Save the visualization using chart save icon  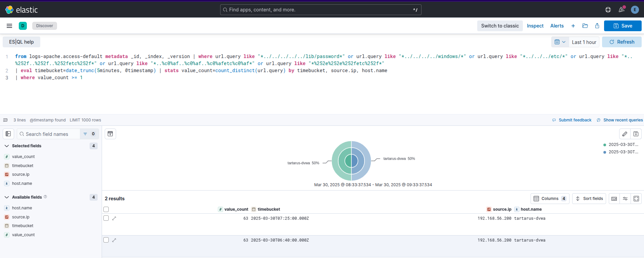636,134
